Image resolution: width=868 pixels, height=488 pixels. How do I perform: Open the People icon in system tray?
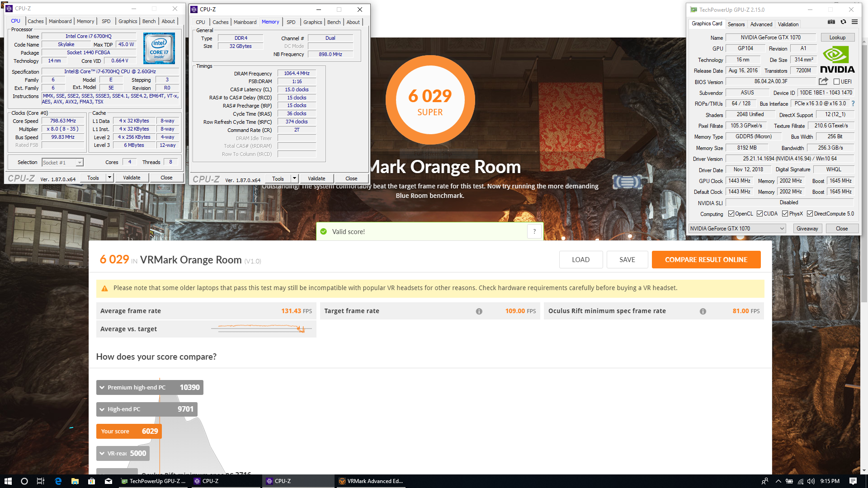point(765,481)
